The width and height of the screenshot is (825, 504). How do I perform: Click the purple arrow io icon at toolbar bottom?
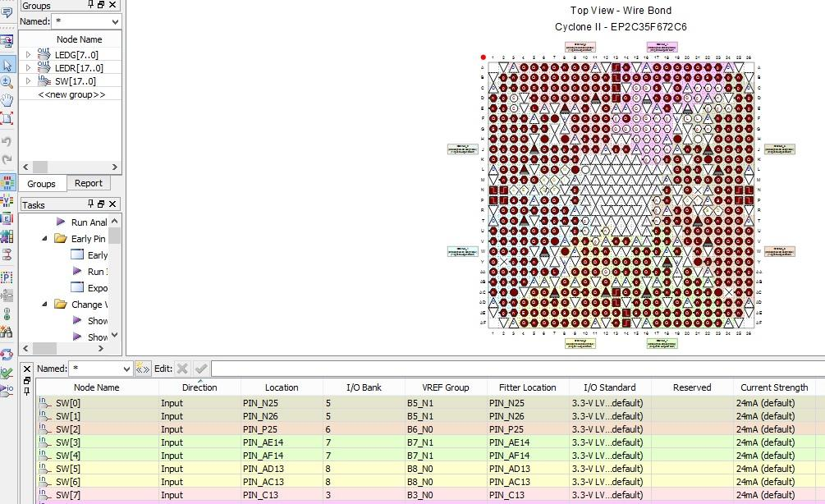click(x=7, y=390)
